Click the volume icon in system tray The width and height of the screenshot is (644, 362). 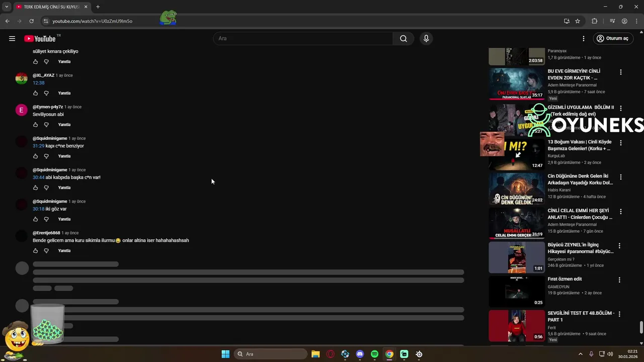(610, 354)
